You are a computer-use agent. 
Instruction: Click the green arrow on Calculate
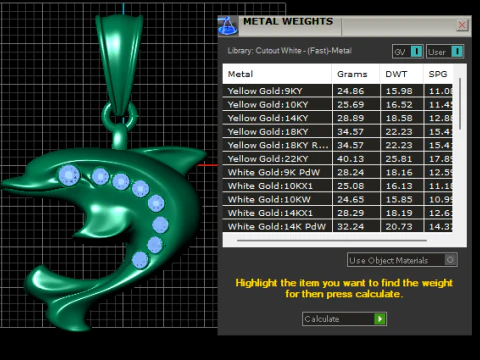click(380, 319)
